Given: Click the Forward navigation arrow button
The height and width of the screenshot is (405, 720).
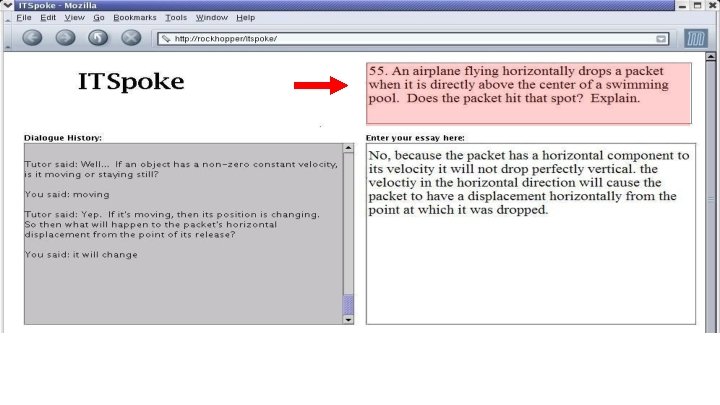Looking at the screenshot, I should click(65, 38).
